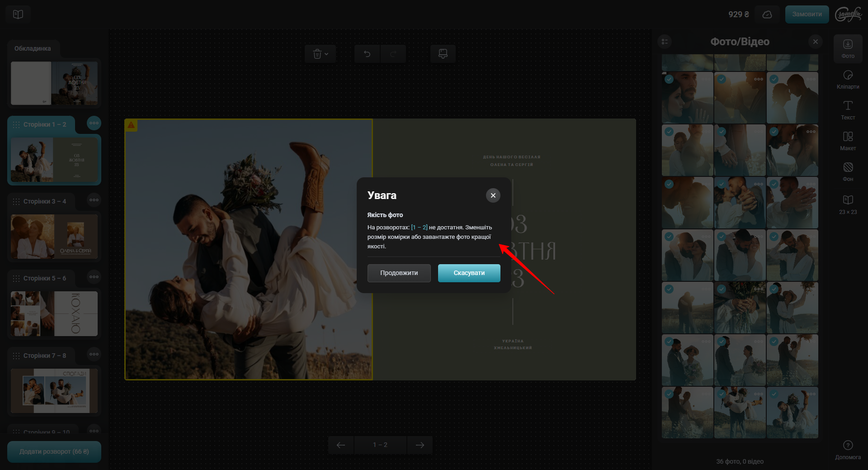Open the Cliparts panel

pyautogui.click(x=848, y=79)
